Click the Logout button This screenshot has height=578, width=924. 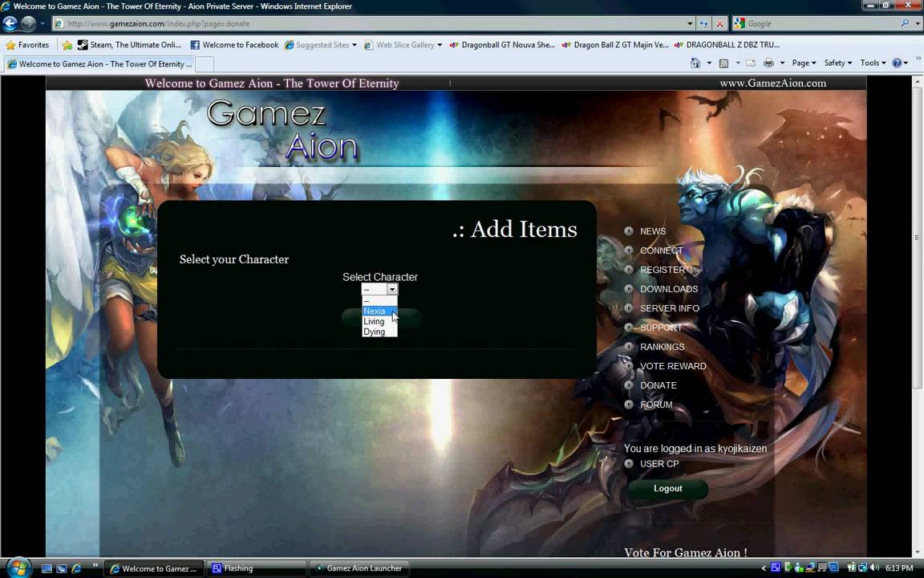click(x=667, y=488)
